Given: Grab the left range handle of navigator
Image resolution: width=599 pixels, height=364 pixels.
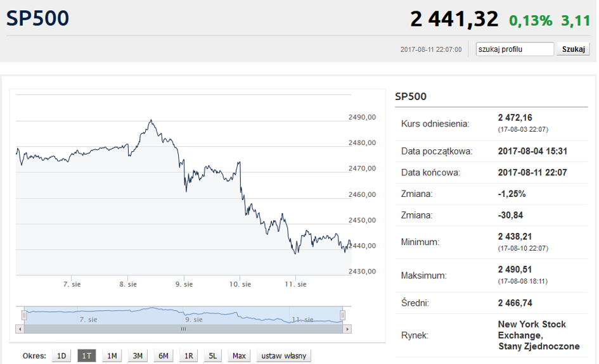Looking at the screenshot, I should (x=25, y=315).
